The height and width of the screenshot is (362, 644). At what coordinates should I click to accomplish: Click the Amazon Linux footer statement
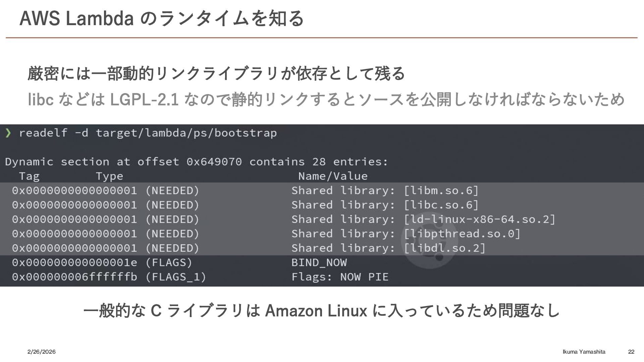pyautogui.click(x=321, y=310)
